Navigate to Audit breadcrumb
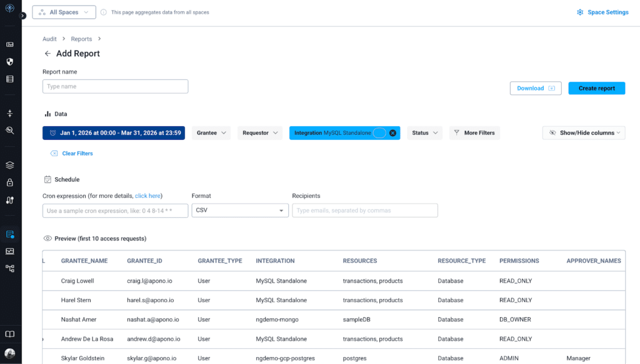The image size is (640, 364). 49,39
